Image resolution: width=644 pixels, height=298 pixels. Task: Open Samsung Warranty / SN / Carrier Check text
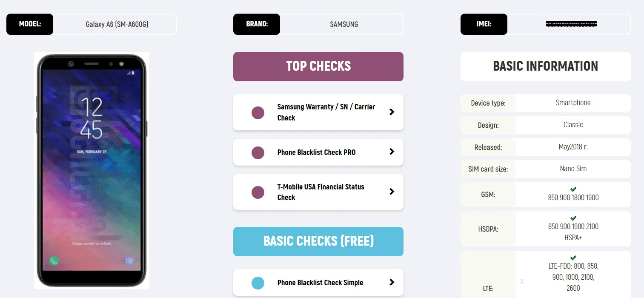[x=326, y=112]
